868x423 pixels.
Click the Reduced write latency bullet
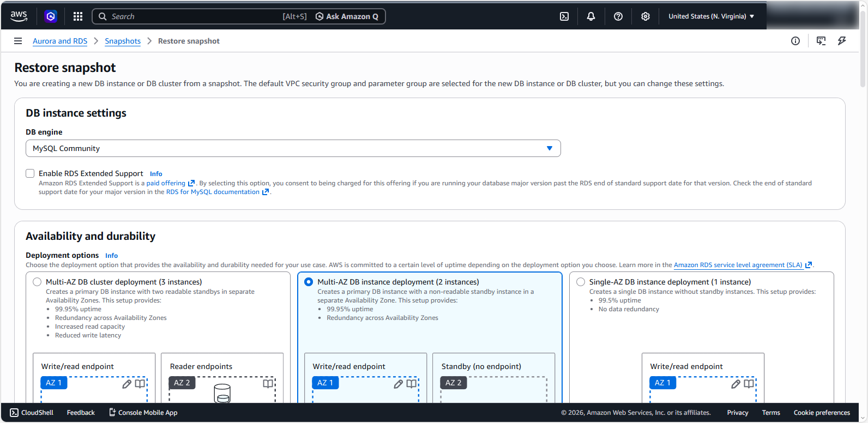[88, 335]
